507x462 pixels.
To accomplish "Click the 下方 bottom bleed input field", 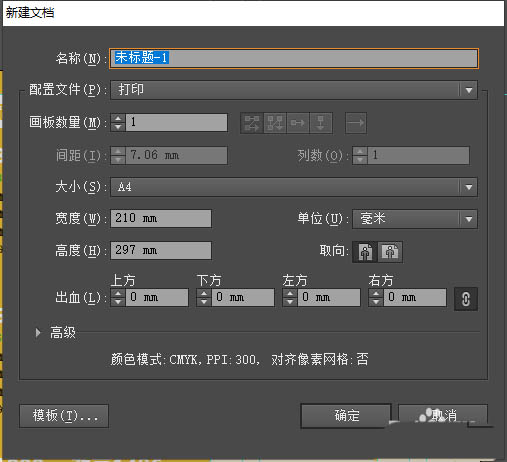I will 243,298.
